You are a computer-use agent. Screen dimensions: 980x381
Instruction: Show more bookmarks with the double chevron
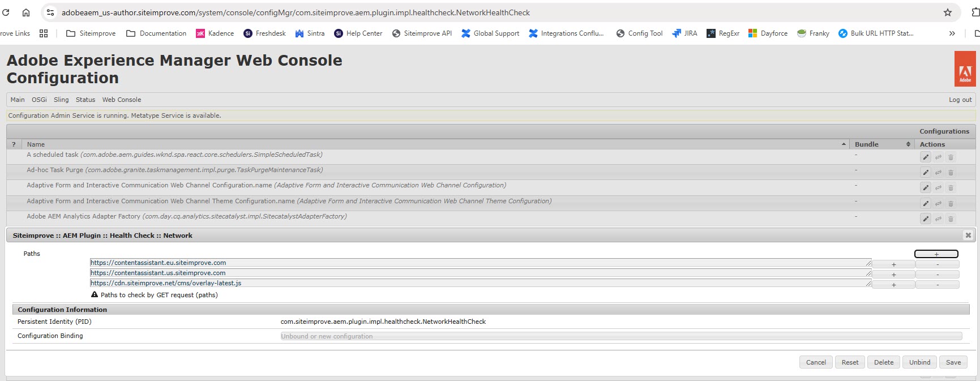pyautogui.click(x=952, y=33)
